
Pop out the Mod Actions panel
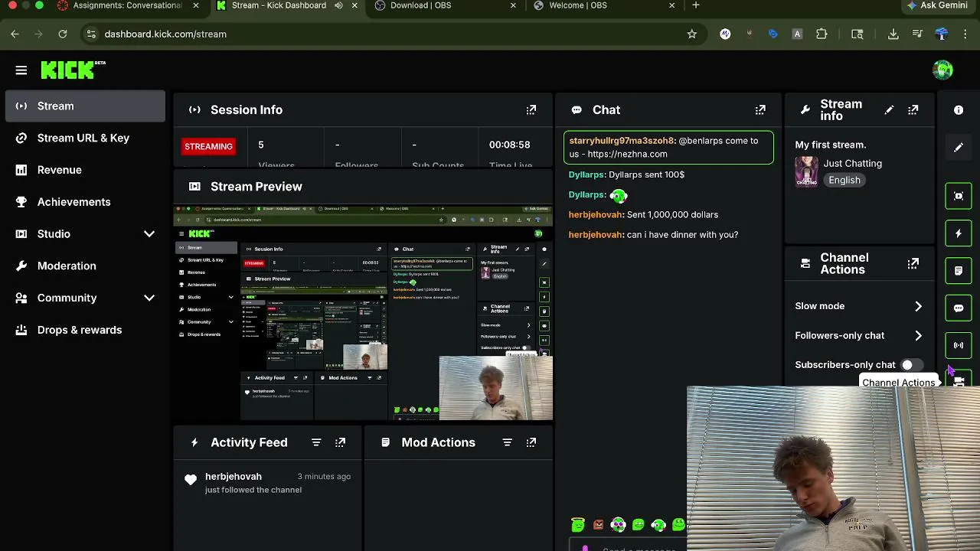pos(531,442)
